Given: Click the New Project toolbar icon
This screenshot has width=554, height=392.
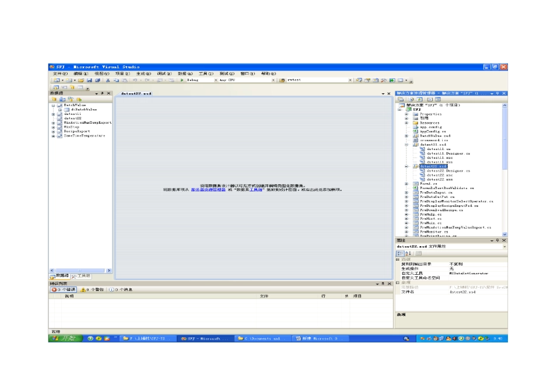Looking at the screenshot, I should click(x=57, y=80).
